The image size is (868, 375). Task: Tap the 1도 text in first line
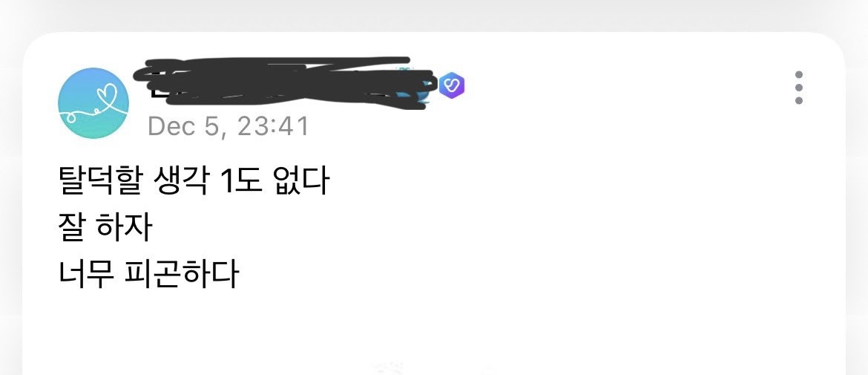point(241,183)
